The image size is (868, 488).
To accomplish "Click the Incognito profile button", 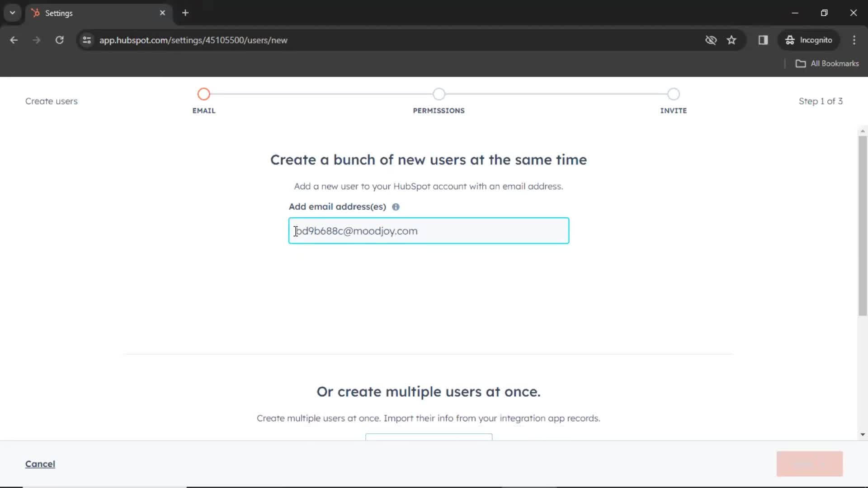I will coord(809,40).
